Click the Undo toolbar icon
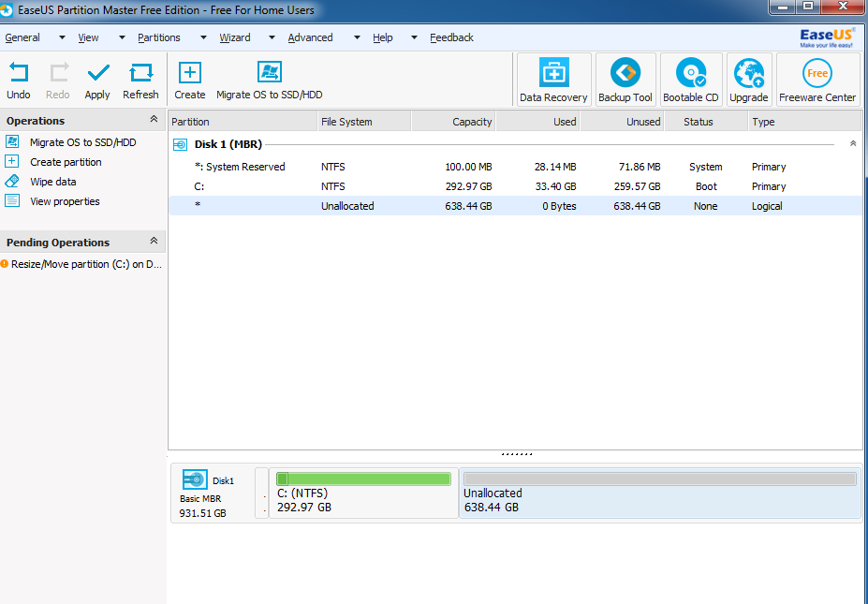Image resolution: width=868 pixels, height=604 pixels. (19, 72)
